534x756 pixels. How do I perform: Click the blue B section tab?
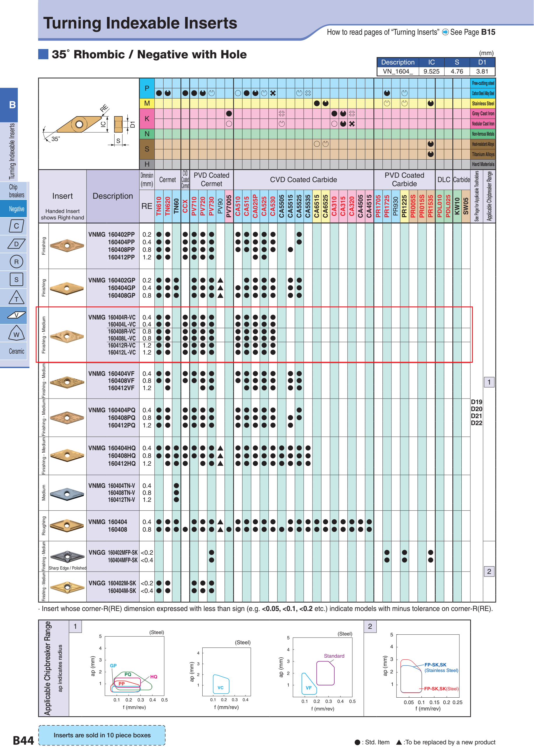[12, 105]
